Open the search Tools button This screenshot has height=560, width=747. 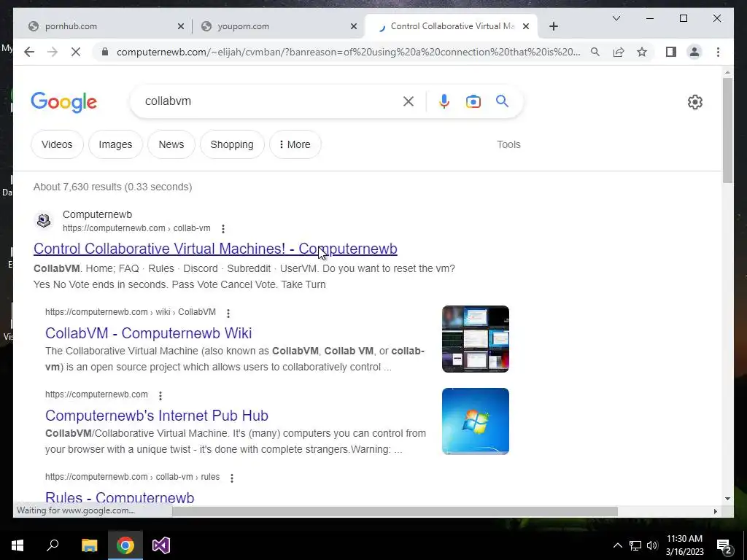pos(508,144)
